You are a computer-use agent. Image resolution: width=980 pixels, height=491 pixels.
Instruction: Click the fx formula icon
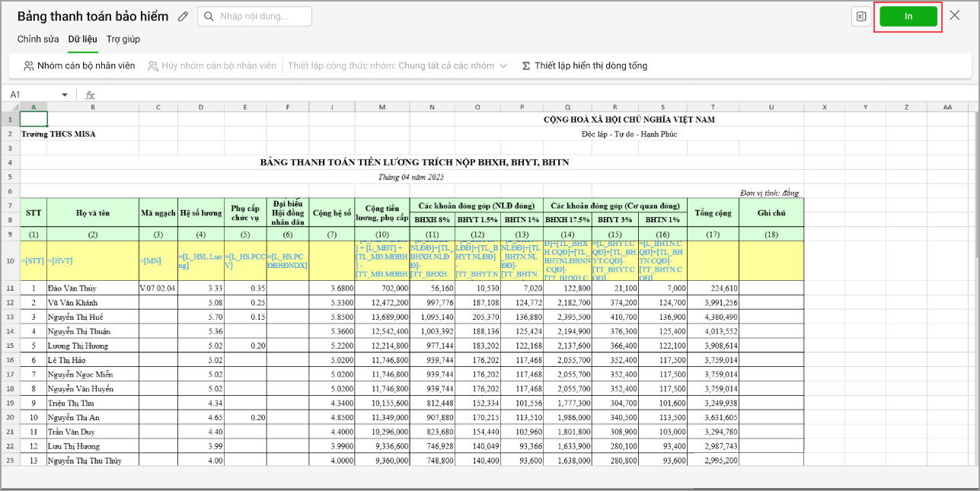tap(90, 94)
